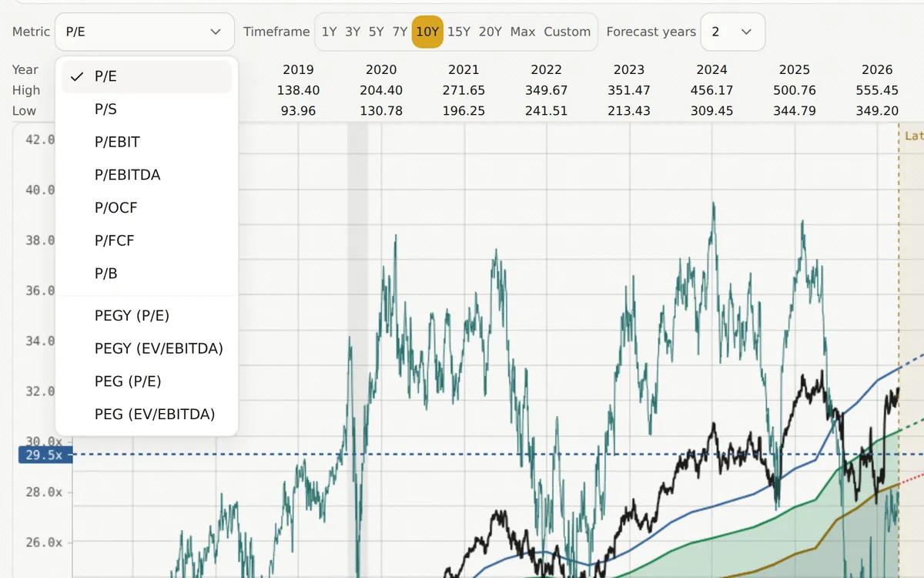Click the 2023 low value 213.43
The width and height of the screenshot is (924, 578).
[x=629, y=111]
